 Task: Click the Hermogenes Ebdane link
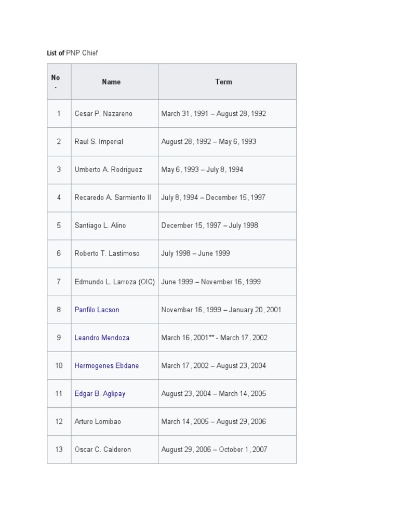pyautogui.click(x=107, y=366)
